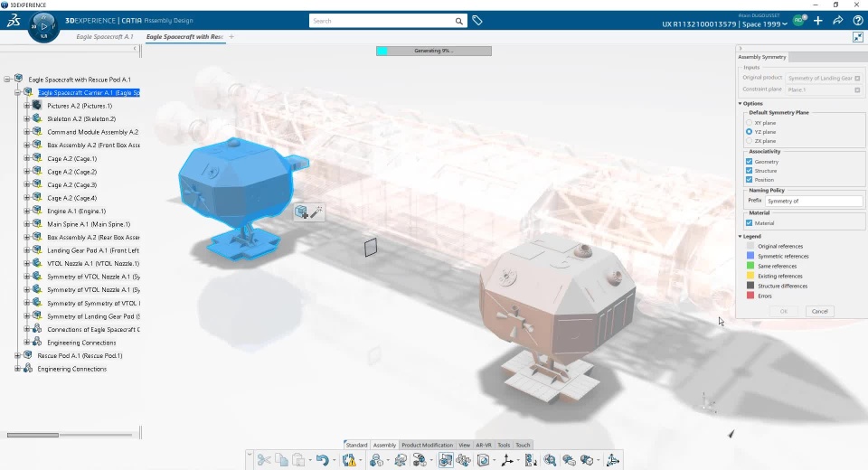Image resolution: width=868 pixels, height=470 pixels.
Task: Click the Cancel button
Action: pyautogui.click(x=820, y=311)
